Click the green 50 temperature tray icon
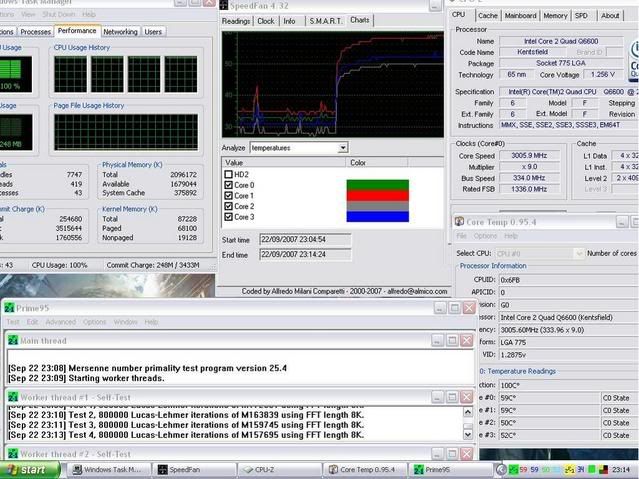The width and height of the screenshot is (639, 479). pos(545,470)
